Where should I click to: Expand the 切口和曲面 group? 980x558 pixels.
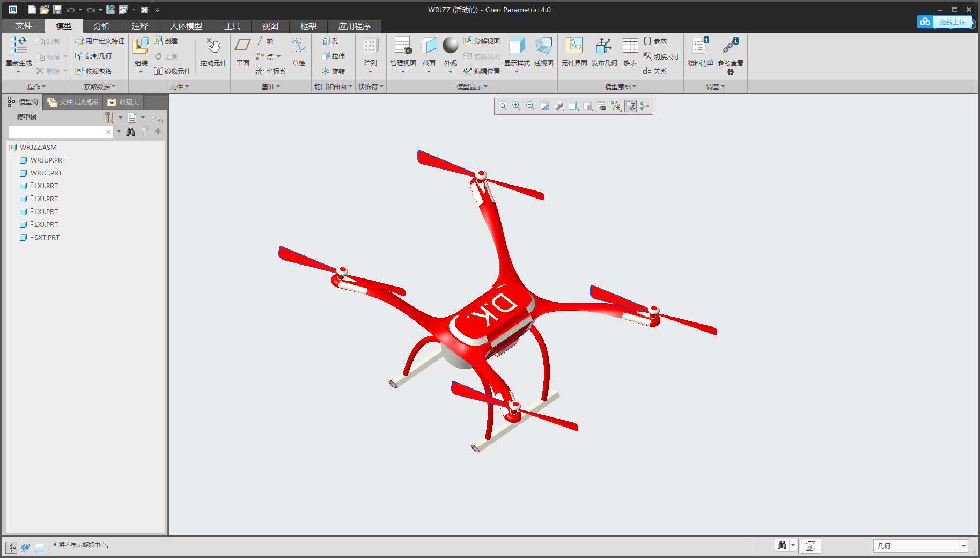[x=333, y=86]
